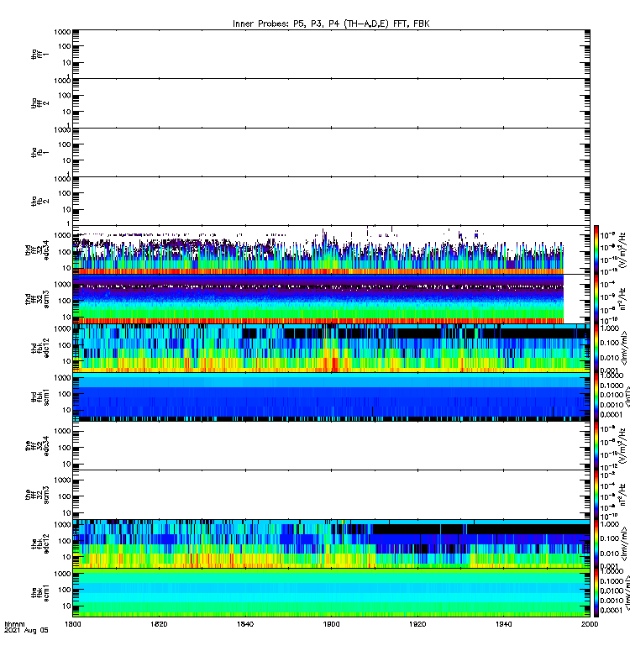Click the color bar beside thd fff scm3 panel
The width and height of the screenshot is (630, 672).
pyautogui.click(x=596, y=299)
